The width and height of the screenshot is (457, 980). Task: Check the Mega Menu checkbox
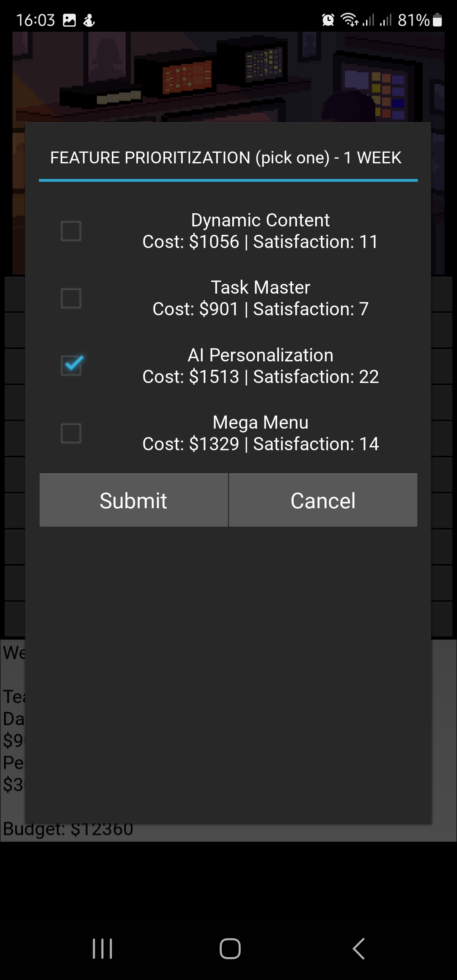71,433
